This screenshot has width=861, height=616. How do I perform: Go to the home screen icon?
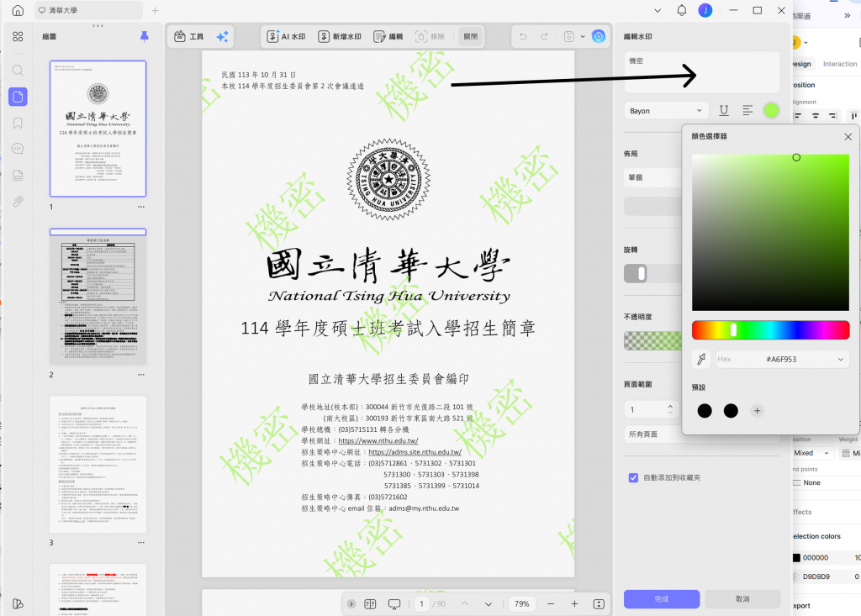tap(18, 10)
